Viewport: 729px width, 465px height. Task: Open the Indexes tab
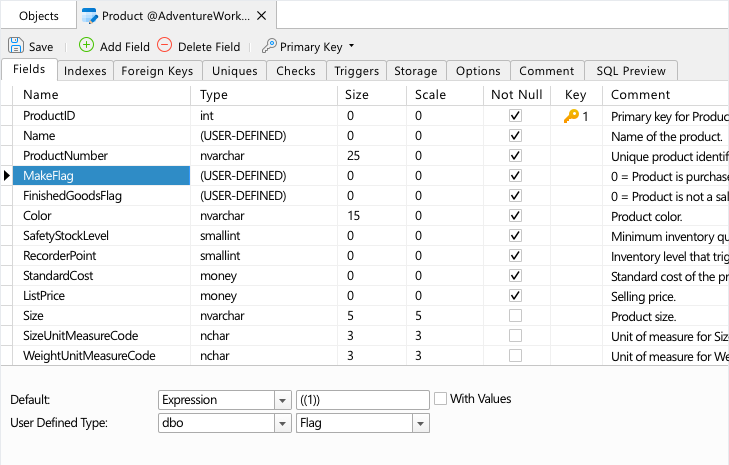(x=85, y=71)
